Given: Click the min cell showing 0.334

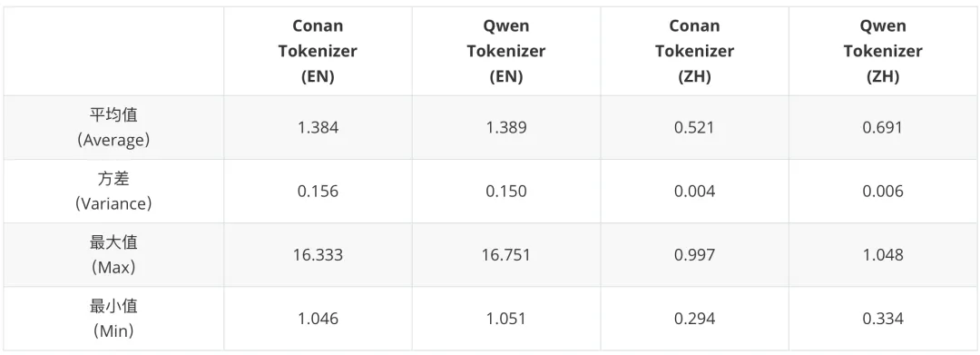Looking at the screenshot, I should click(x=883, y=319).
